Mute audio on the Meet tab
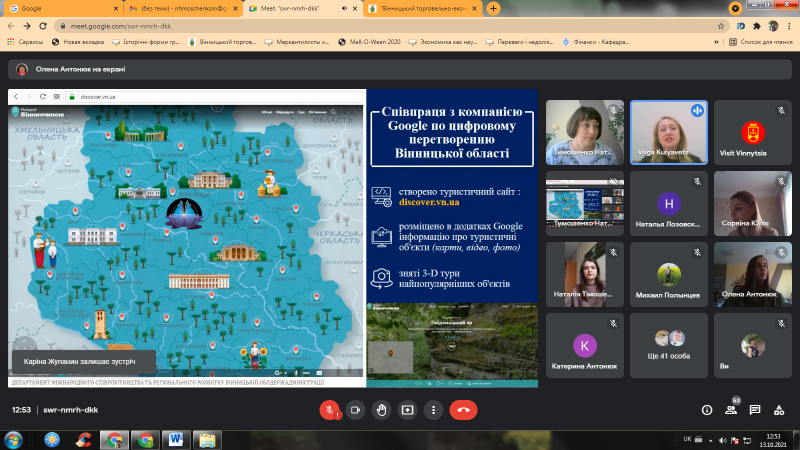This screenshot has width=800, height=450. pyautogui.click(x=344, y=9)
